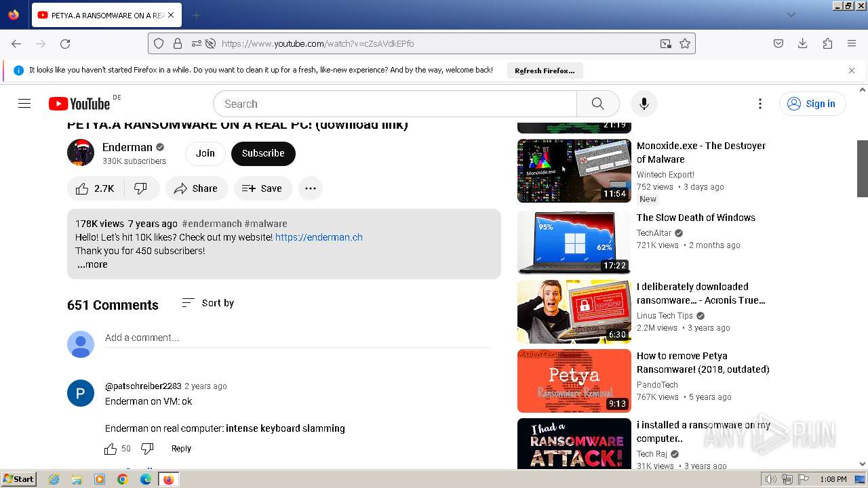Open 'How to remove Petya Ransomware' title
868x488 pixels.
703,363
